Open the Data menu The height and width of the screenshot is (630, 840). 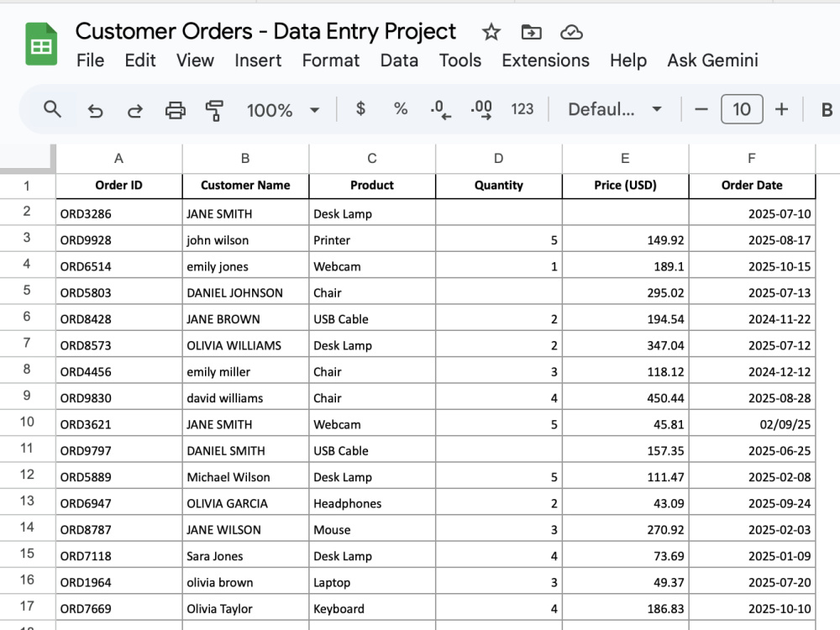pyautogui.click(x=399, y=60)
